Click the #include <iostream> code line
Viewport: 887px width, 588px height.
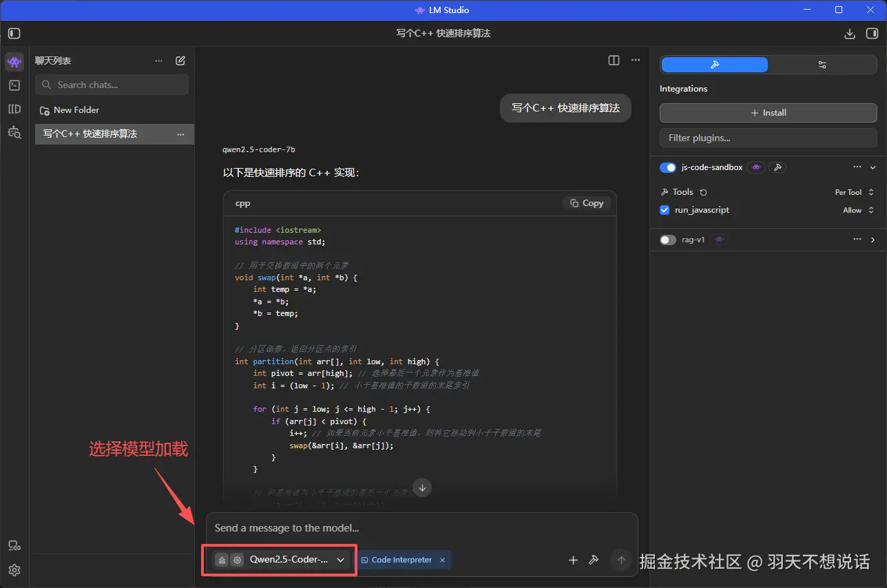(278, 230)
